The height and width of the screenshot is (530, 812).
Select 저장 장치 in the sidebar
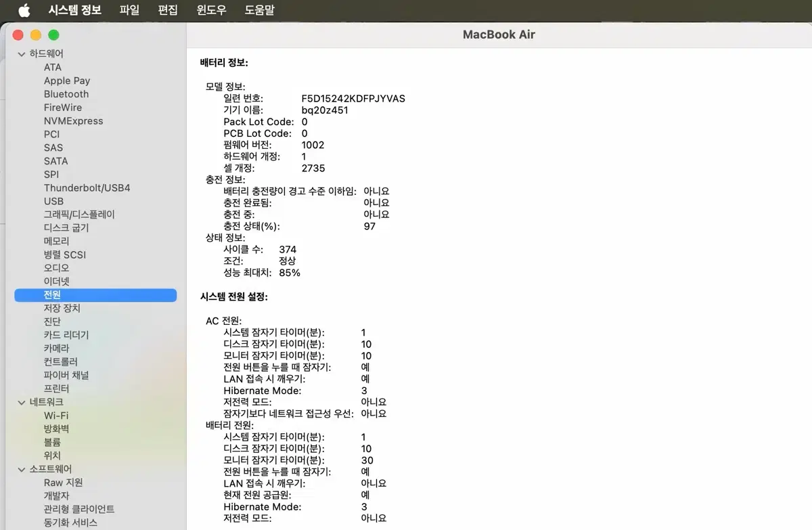(62, 308)
